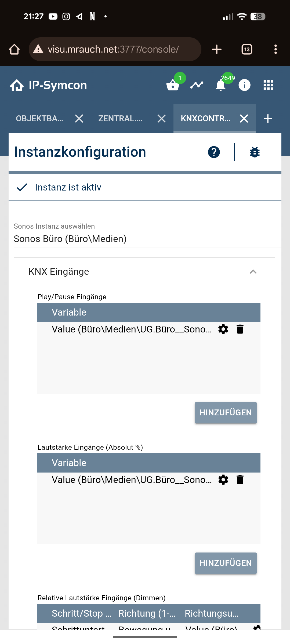
Task: Open settings gear for Play/Pause variable
Action: (x=223, y=329)
